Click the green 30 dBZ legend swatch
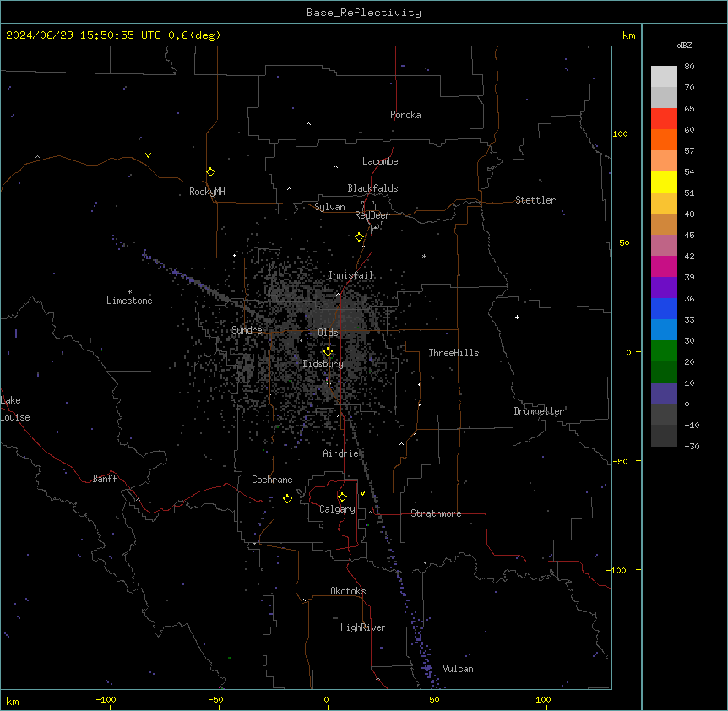This screenshot has height=711, width=728. [664, 351]
